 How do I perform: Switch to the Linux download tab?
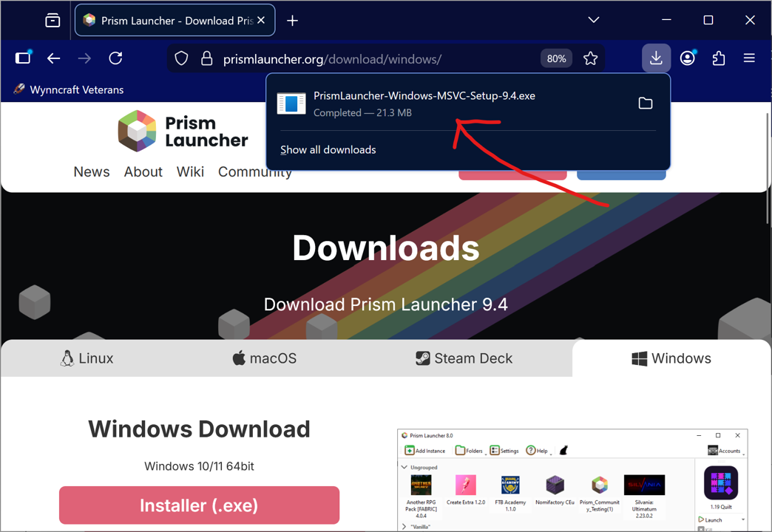tap(87, 358)
